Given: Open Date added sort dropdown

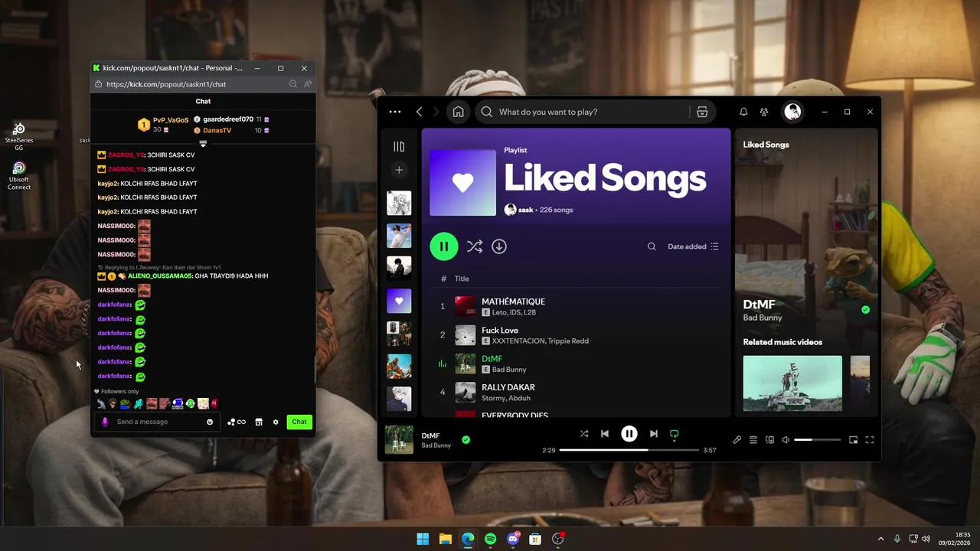Looking at the screenshot, I should click(693, 246).
